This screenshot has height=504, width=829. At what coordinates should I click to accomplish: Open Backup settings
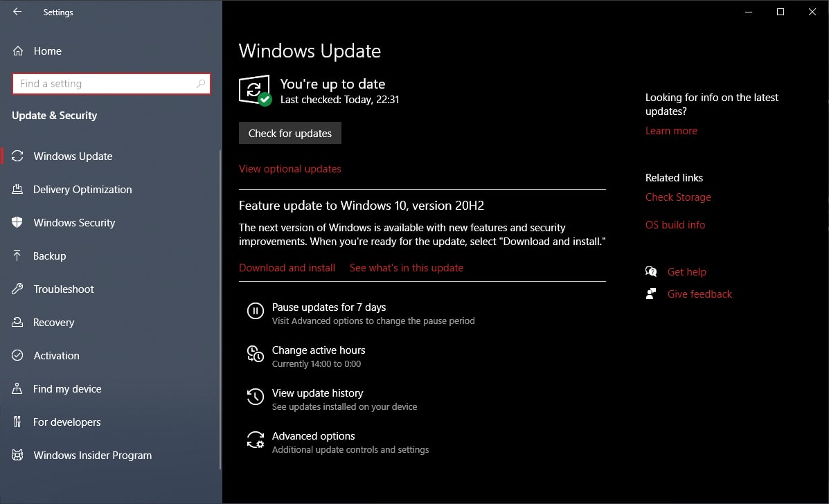(50, 256)
